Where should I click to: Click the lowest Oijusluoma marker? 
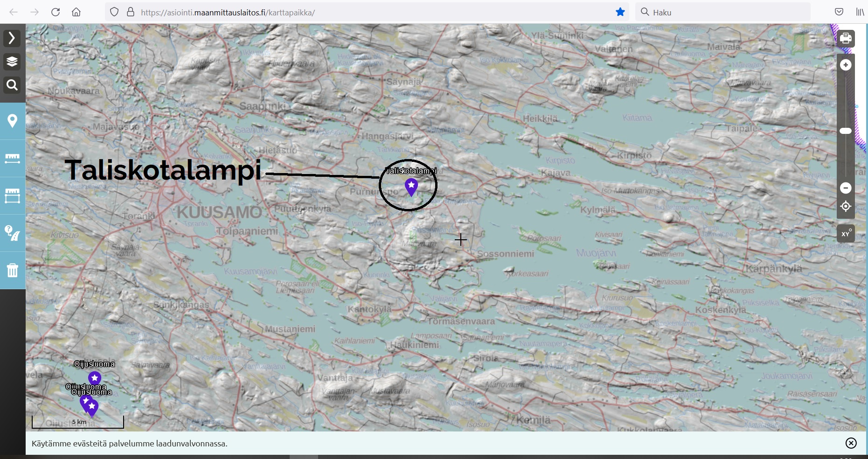pos(92,408)
